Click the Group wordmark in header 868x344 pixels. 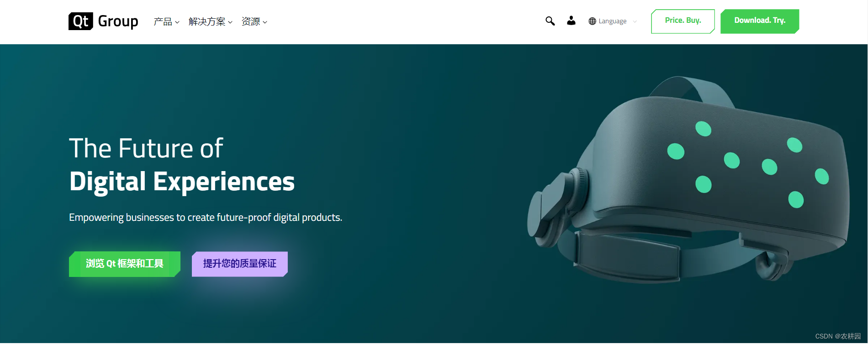118,21
